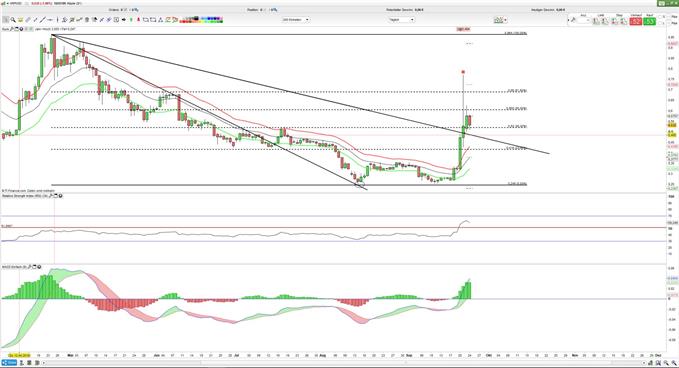Open the order quantity dropdown field
The image size is (679, 368).
[584, 20]
